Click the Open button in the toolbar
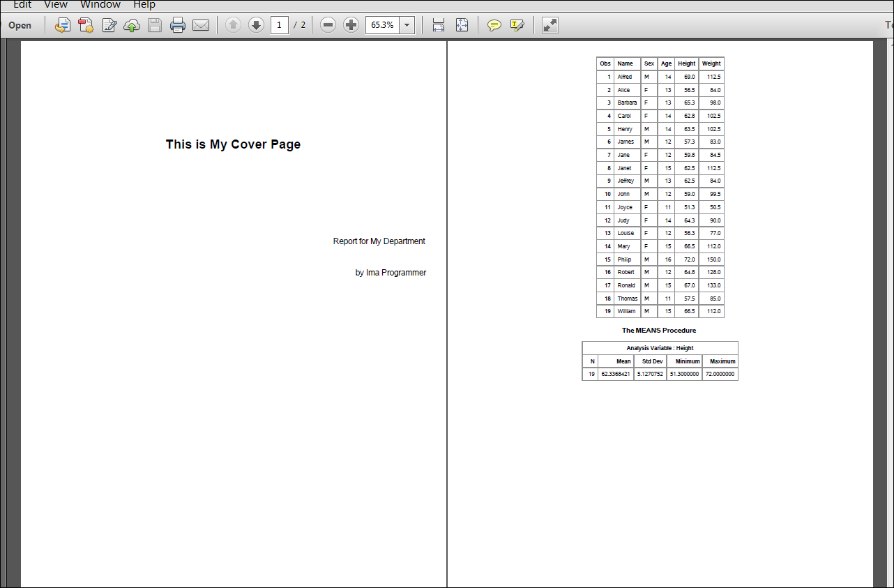Screen dimensions: 894x588 [x=20, y=25]
